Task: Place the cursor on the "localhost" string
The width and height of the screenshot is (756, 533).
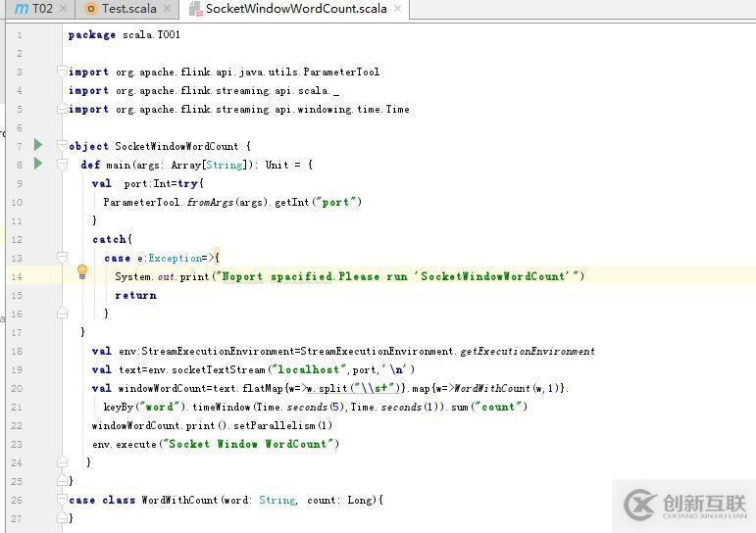Action: click(x=306, y=369)
